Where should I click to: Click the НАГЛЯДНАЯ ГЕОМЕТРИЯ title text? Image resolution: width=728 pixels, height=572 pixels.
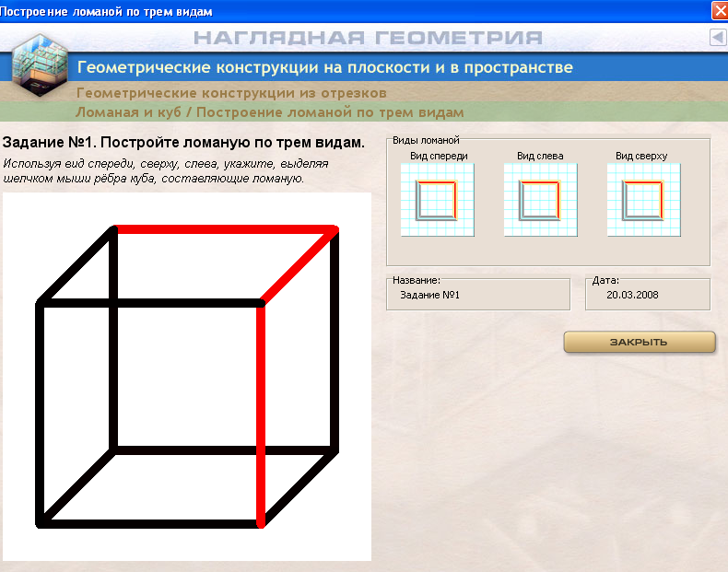[x=368, y=38]
